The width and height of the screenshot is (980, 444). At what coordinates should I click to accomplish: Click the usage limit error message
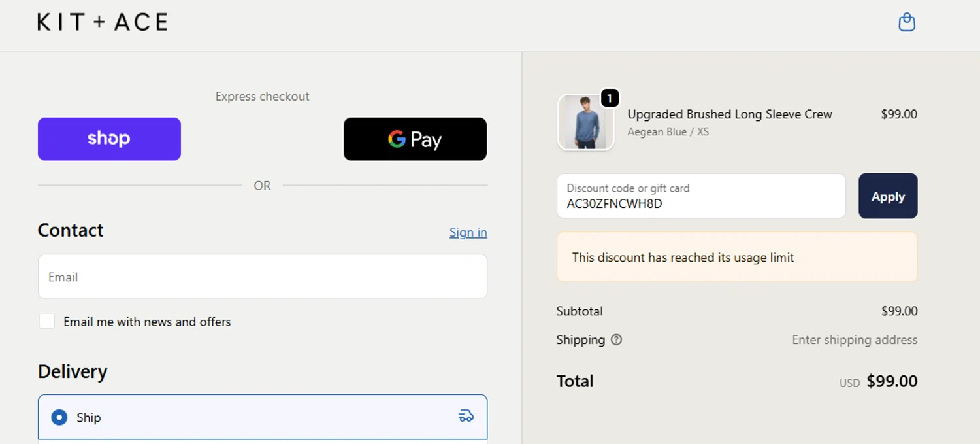pos(737,257)
